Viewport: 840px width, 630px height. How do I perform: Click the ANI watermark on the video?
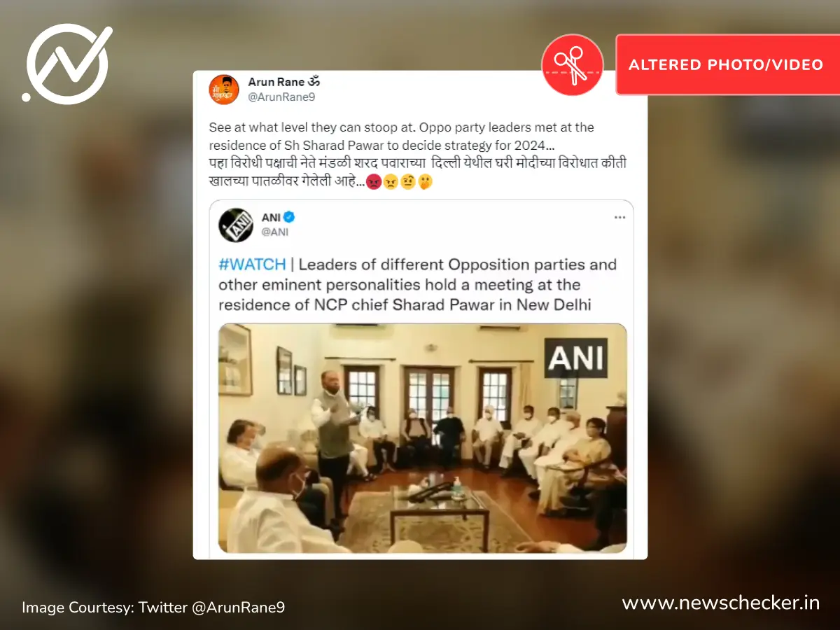576,358
